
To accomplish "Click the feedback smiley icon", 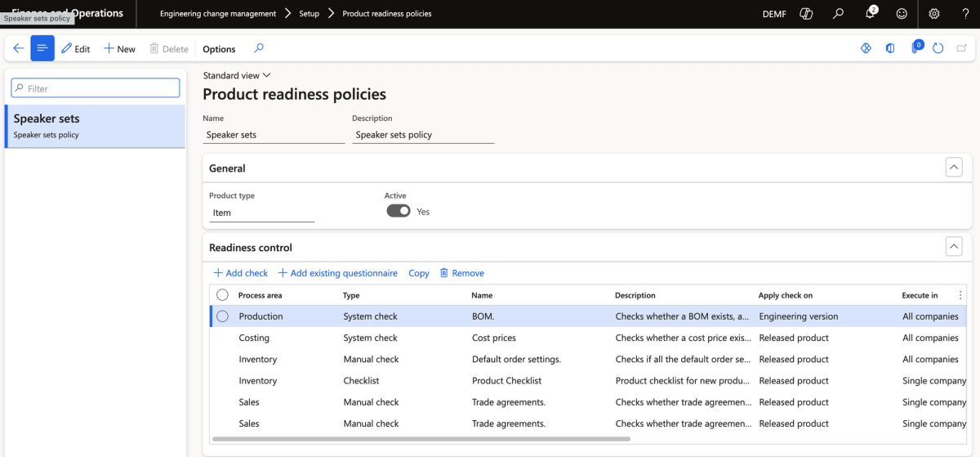I will [x=902, y=14].
